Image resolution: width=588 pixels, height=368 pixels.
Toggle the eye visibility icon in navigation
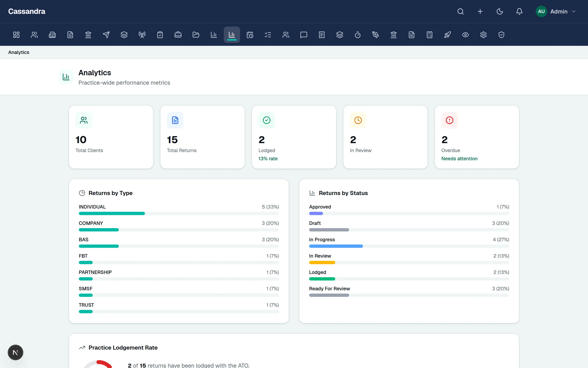point(465,35)
